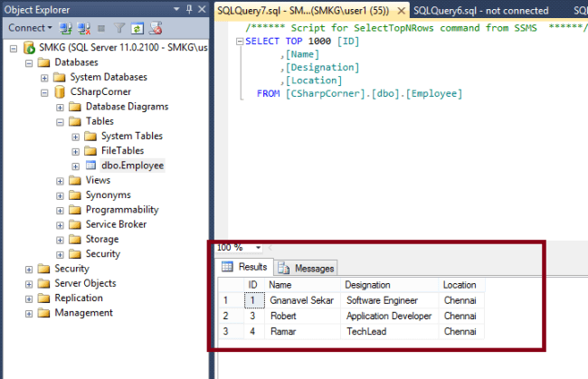This screenshot has height=379, width=588.
Task: Switch to the Messages tab
Action: coord(306,269)
